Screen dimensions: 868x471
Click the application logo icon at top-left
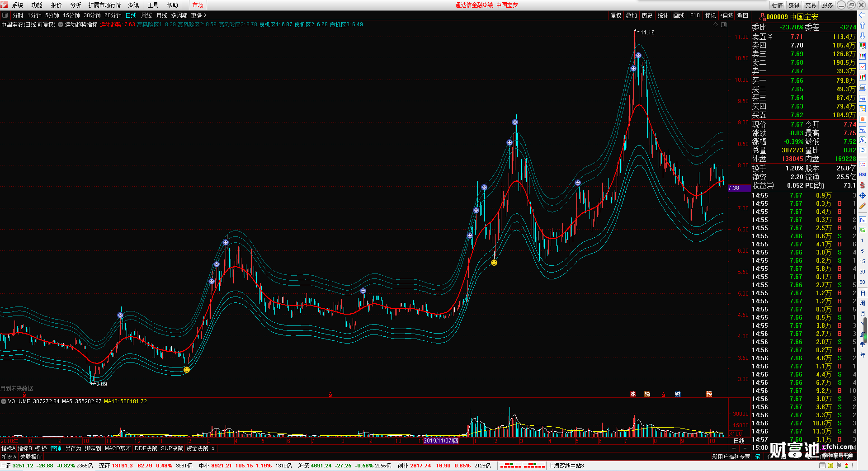(4, 5)
